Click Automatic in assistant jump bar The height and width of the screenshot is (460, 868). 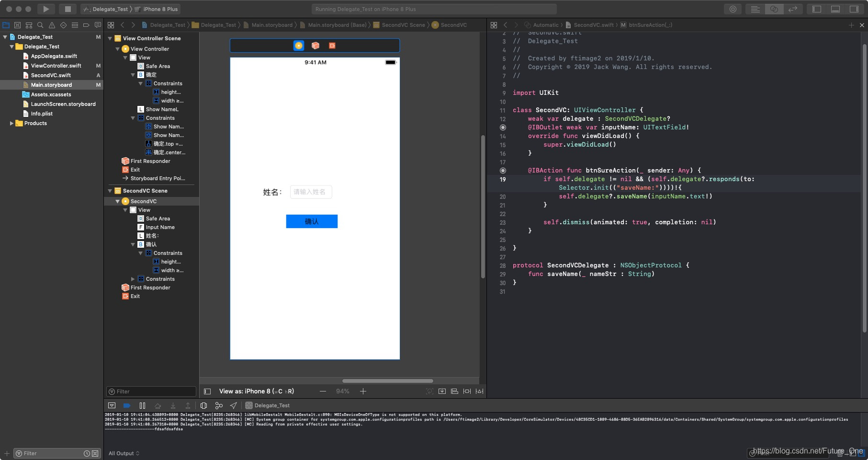pos(542,25)
